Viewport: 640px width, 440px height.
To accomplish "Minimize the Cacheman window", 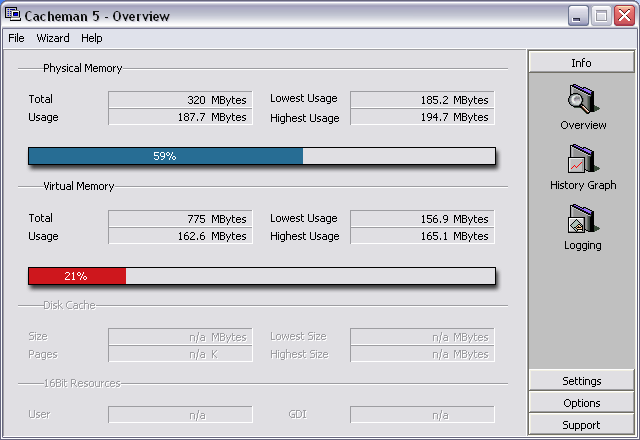I will coord(579,16).
